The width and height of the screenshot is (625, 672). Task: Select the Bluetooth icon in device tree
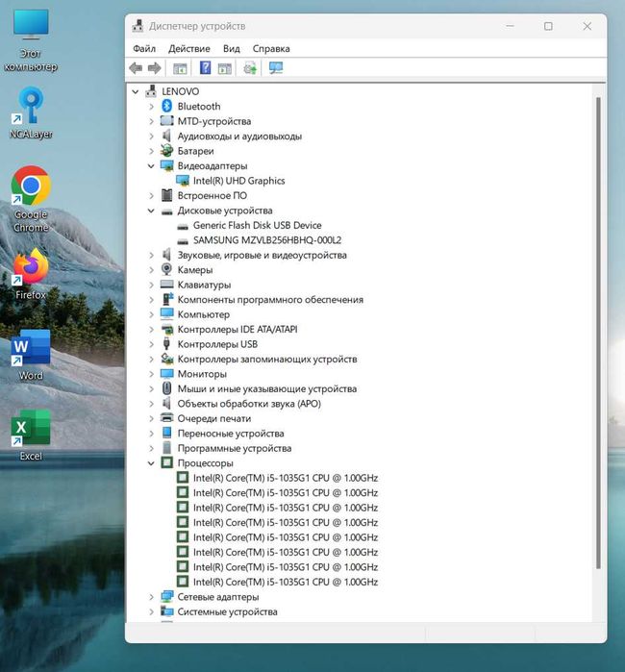pos(166,106)
